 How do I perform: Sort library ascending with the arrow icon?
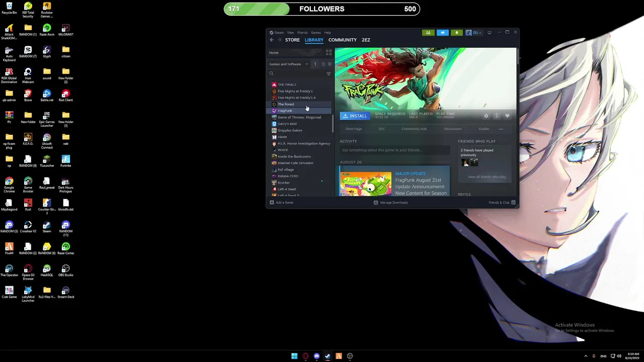315,64
